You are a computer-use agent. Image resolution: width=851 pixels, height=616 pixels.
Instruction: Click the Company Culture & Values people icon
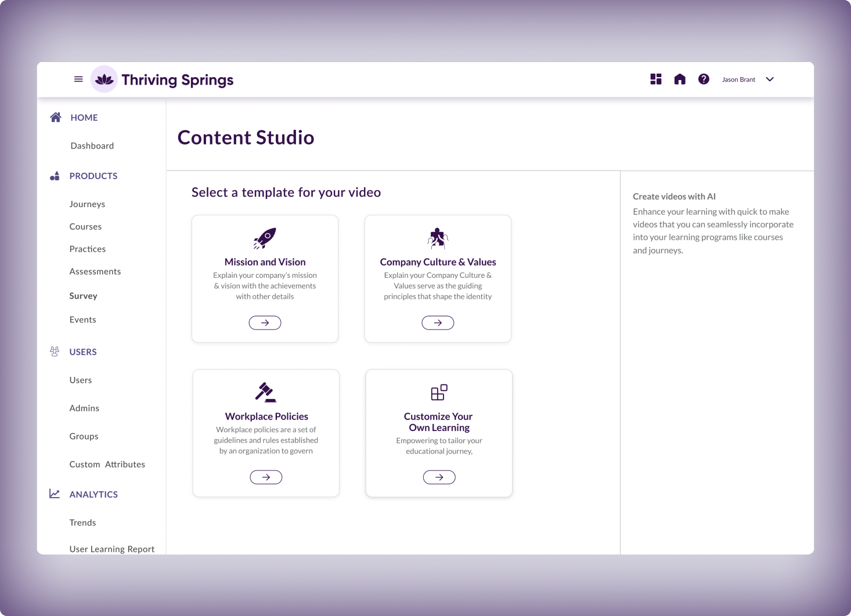point(438,238)
